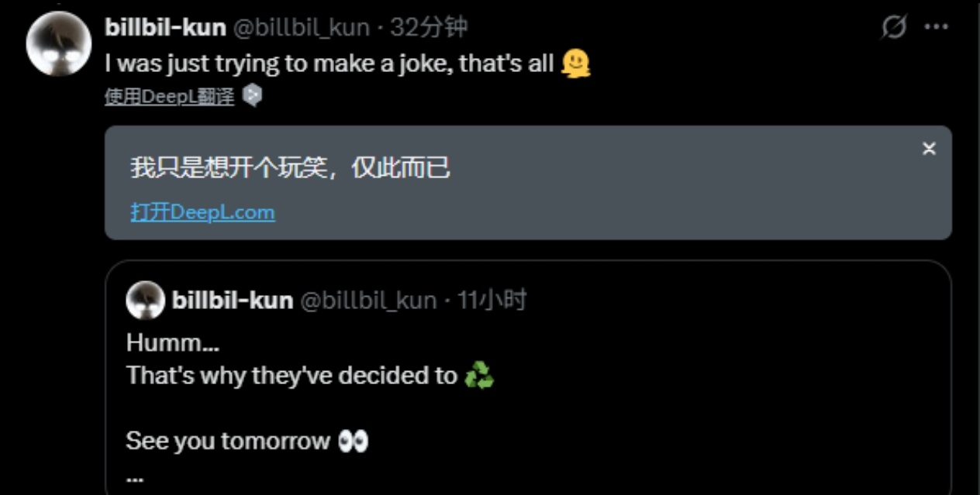
Task: Open the quoted tweet's 11小时 timestamp
Action: coord(492,301)
